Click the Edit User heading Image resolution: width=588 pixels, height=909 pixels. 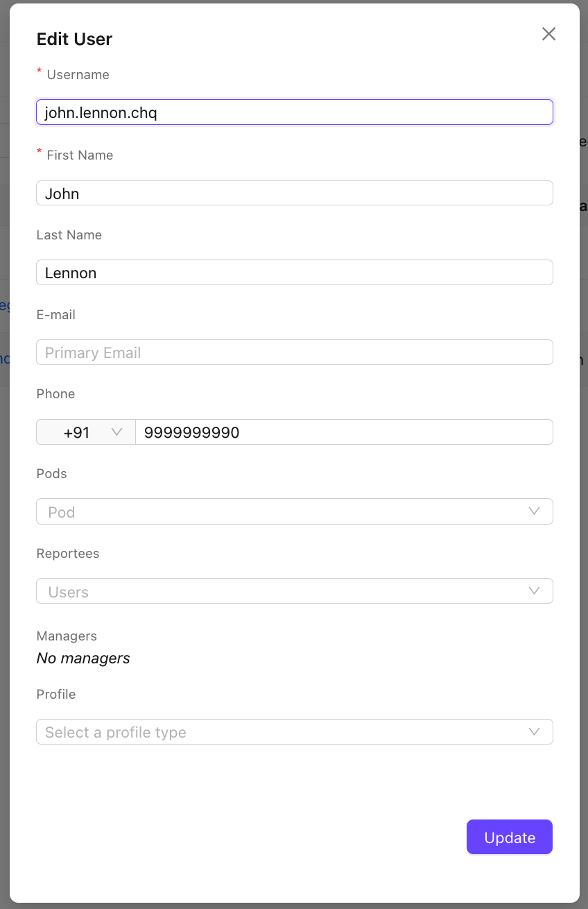(x=74, y=39)
